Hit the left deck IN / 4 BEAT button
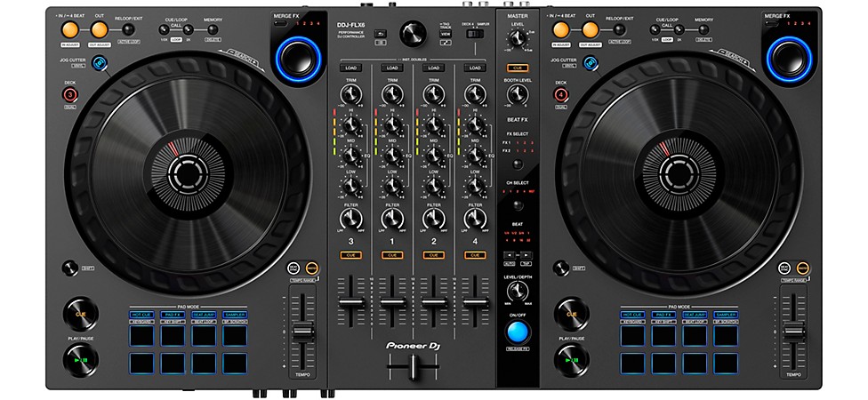The image size is (868, 400). (x=70, y=30)
